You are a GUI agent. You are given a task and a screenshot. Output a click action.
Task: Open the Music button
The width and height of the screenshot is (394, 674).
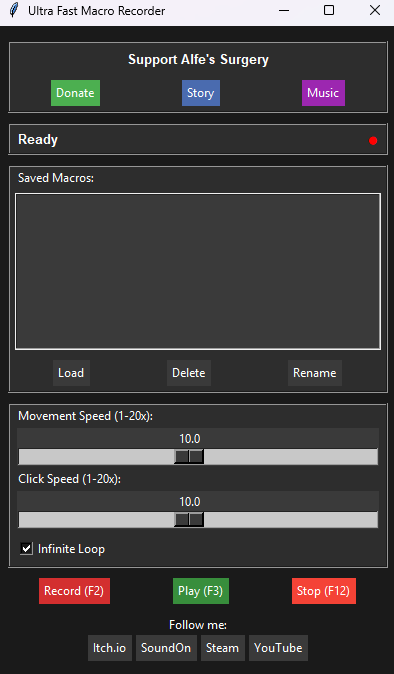click(323, 93)
